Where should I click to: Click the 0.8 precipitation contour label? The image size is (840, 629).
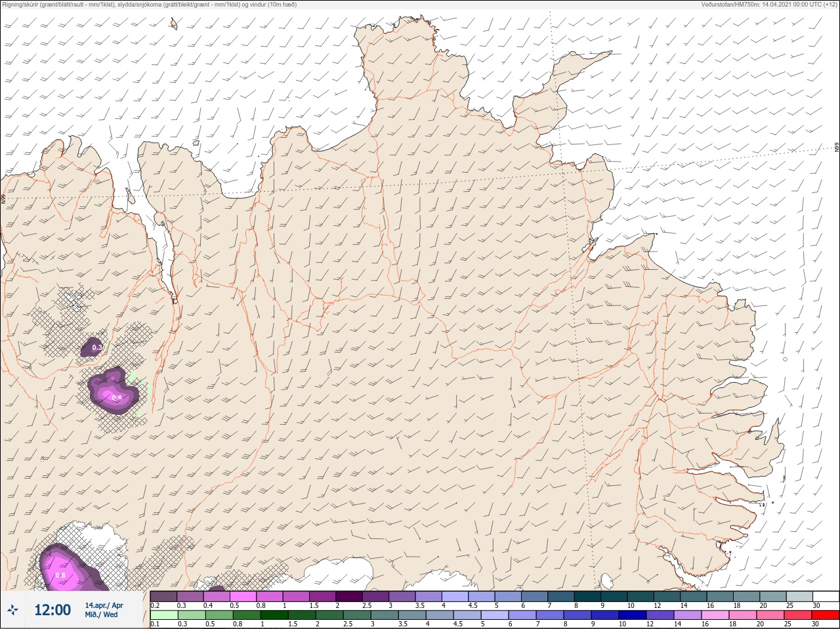[x=60, y=575]
